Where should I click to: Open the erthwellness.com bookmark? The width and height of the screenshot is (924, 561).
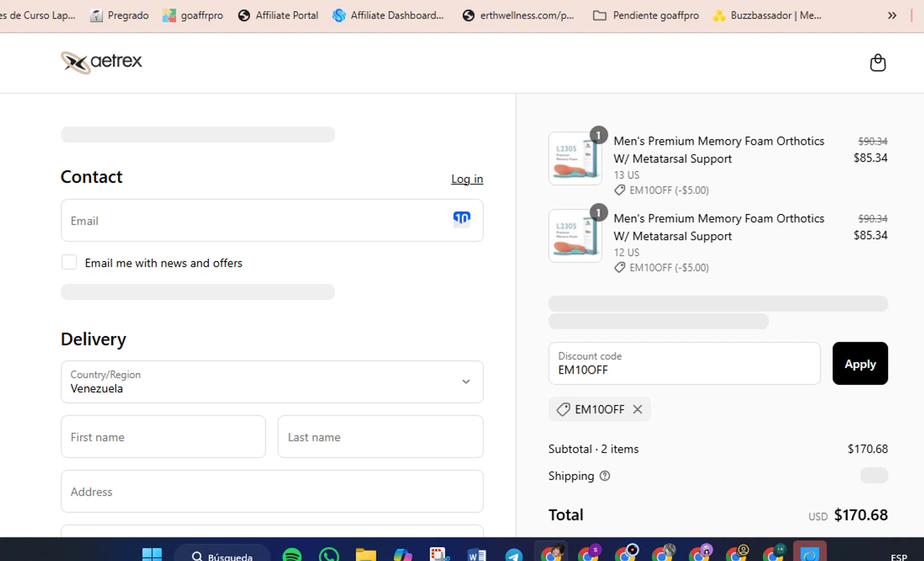pyautogui.click(x=519, y=15)
